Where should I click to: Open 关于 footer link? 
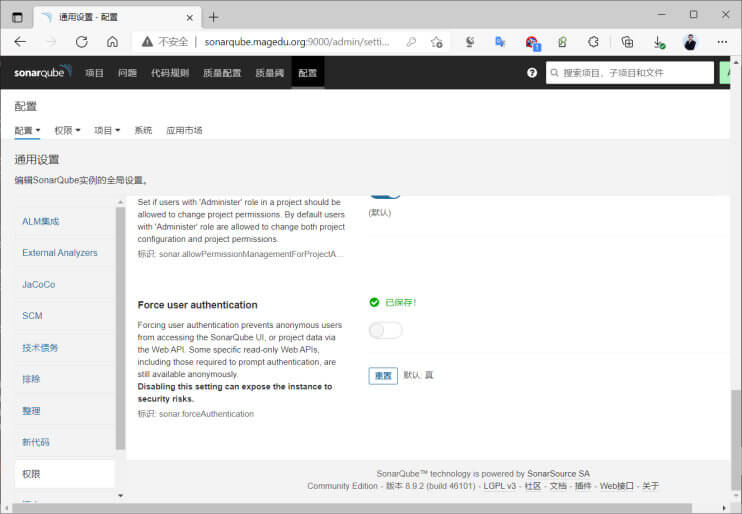651,486
